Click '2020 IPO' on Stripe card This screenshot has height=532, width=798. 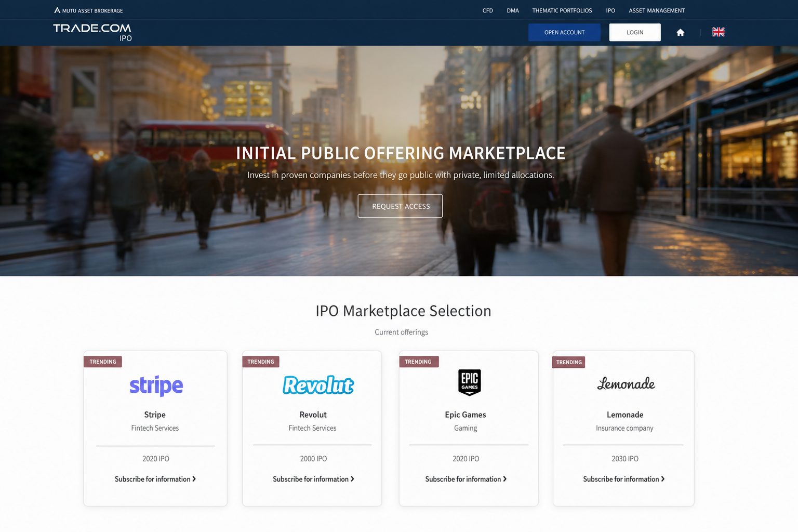pyautogui.click(x=156, y=459)
